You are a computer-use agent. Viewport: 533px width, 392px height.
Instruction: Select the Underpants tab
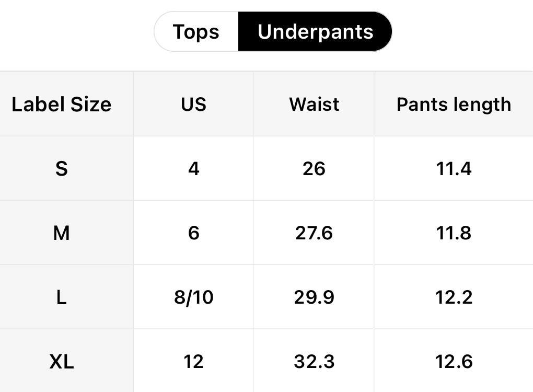pos(315,32)
